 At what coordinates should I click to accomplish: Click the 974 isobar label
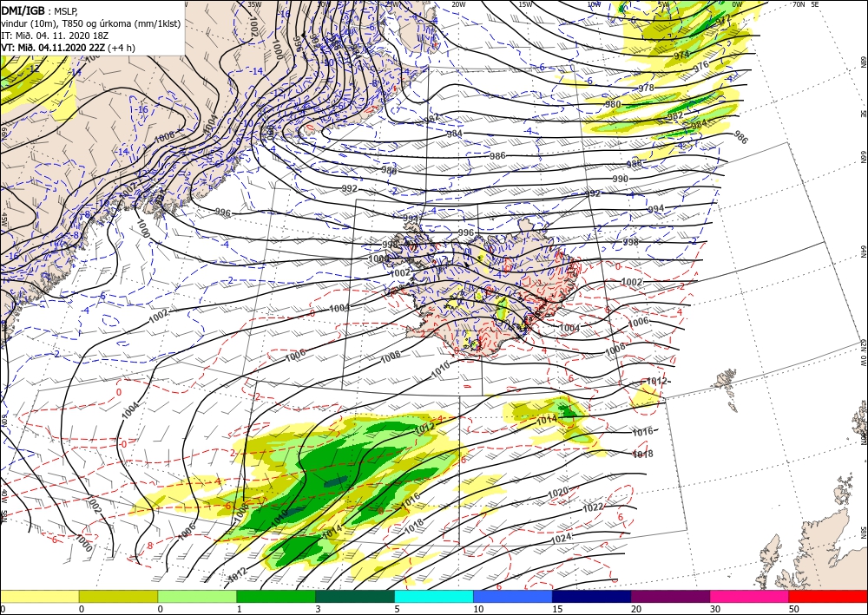coord(681,55)
